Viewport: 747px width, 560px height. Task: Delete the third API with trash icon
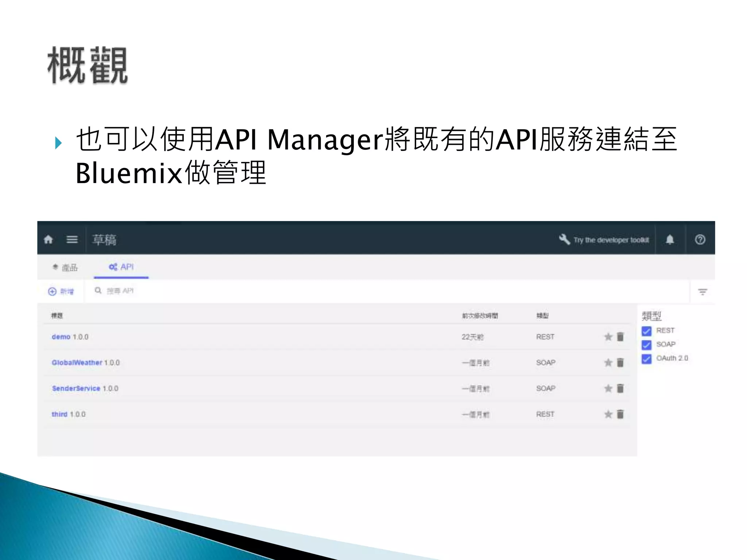pyautogui.click(x=620, y=414)
